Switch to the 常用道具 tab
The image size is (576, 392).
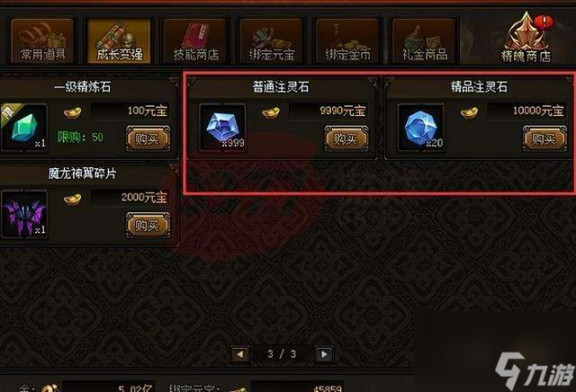pos(42,41)
